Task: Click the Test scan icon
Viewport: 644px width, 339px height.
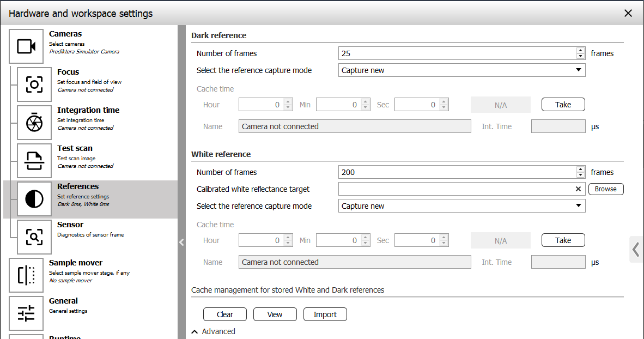Action: click(x=34, y=161)
